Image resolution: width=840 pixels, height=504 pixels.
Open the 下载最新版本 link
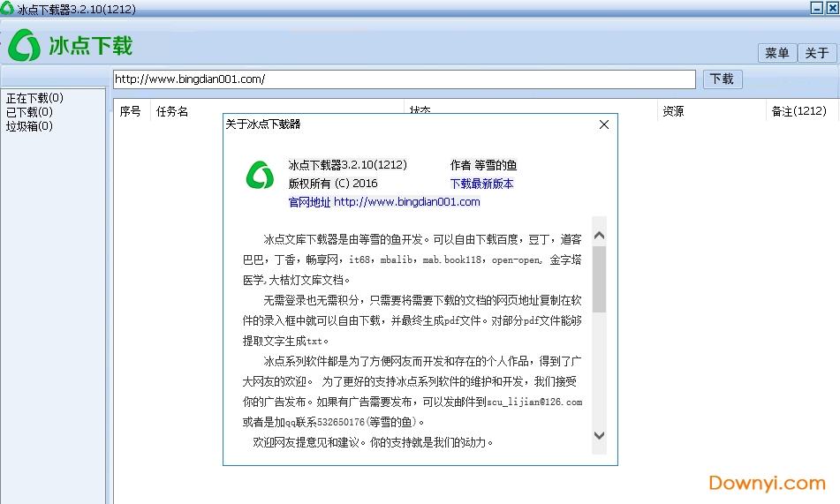click(481, 184)
